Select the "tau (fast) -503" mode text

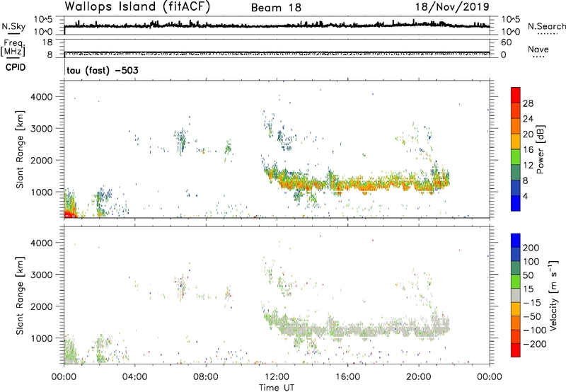tap(103, 70)
